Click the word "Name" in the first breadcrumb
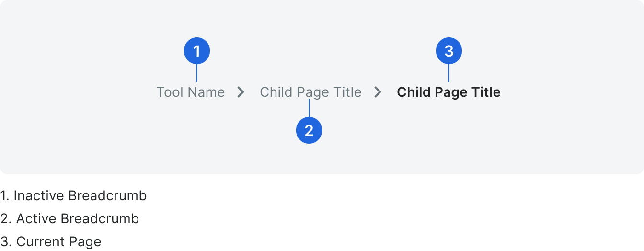The height and width of the screenshot is (251, 644). click(206, 92)
